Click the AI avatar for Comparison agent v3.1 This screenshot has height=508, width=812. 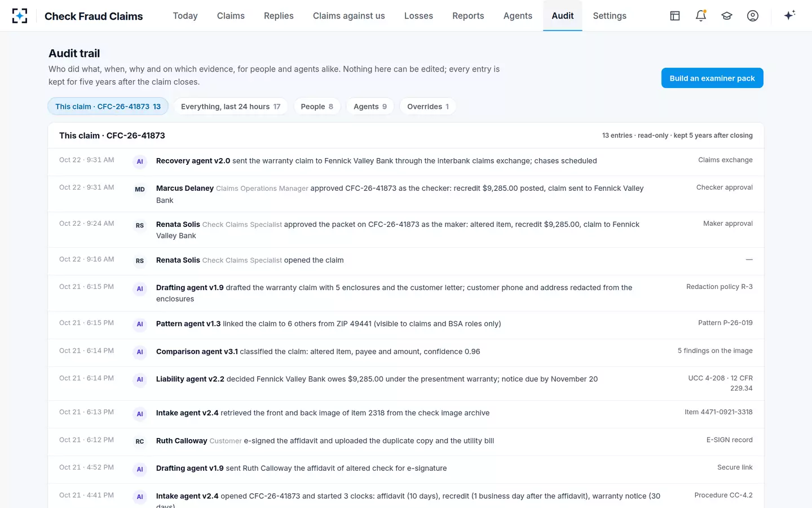(140, 352)
